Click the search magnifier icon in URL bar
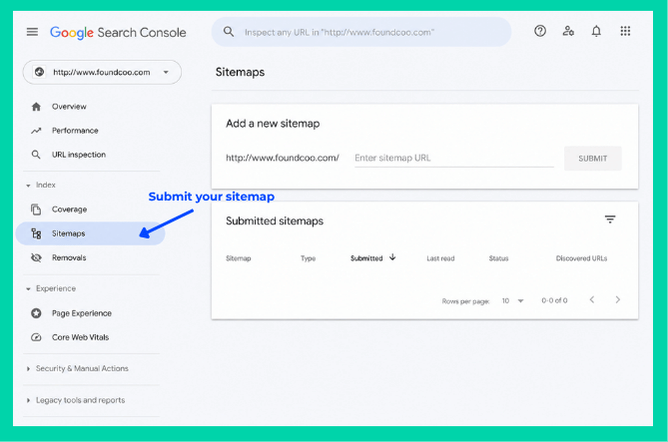Screen dimensions: 668x442 pyautogui.click(x=229, y=32)
